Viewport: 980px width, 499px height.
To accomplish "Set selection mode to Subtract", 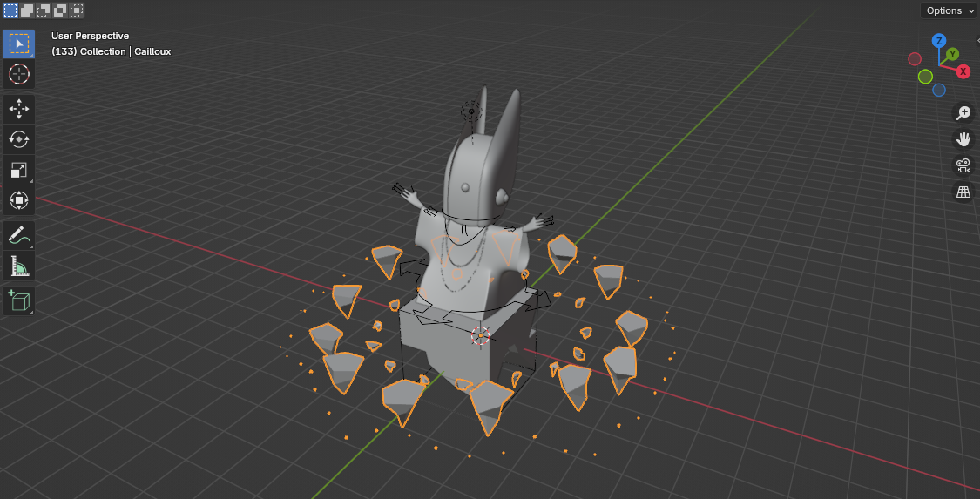I will pyautogui.click(x=44, y=10).
